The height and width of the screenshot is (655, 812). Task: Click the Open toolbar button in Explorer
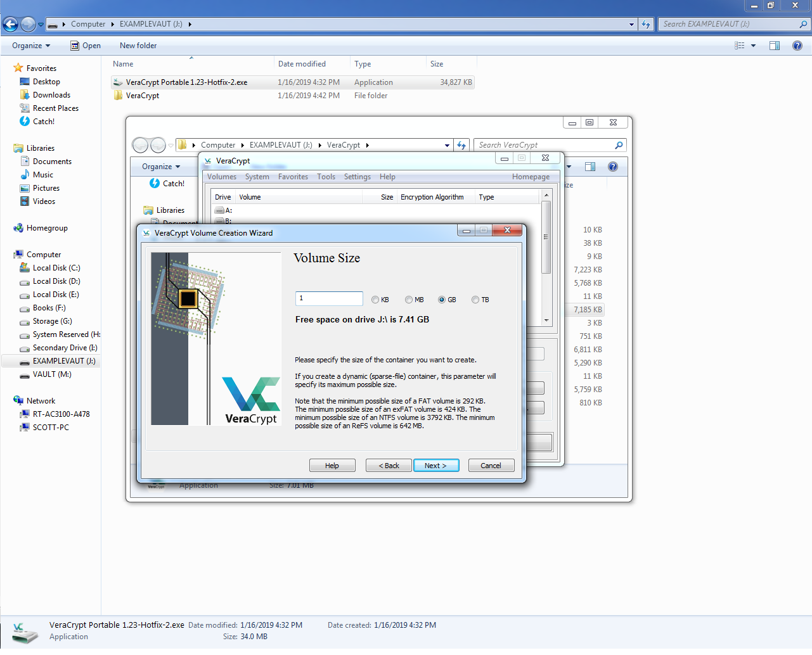pos(86,46)
